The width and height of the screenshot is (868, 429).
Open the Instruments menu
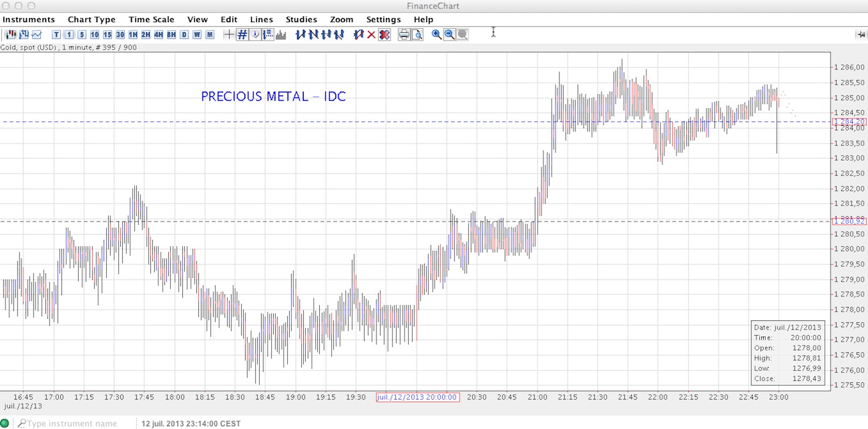pyautogui.click(x=29, y=19)
